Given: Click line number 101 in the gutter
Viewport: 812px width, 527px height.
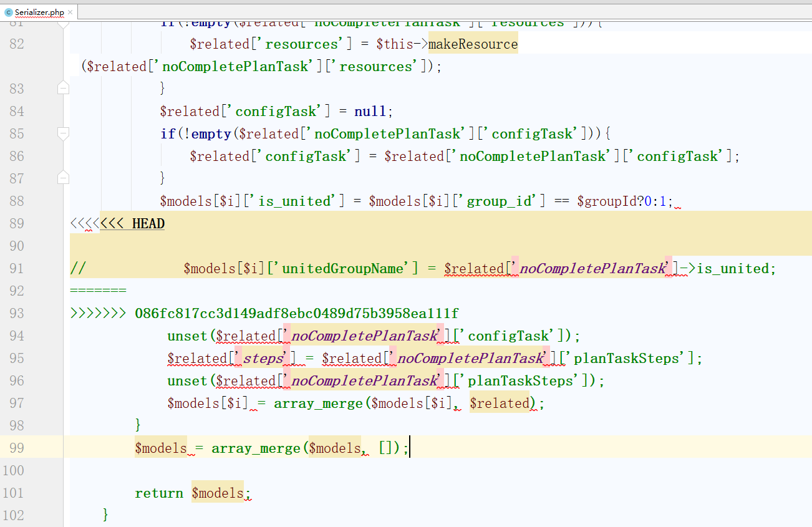Looking at the screenshot, I should [14, 493].
